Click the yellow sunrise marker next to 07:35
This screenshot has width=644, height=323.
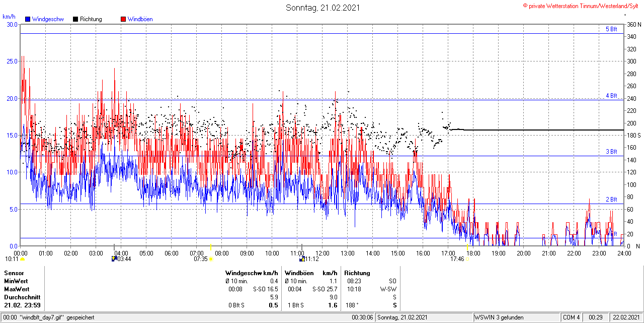pyautogui.click(x=210, y=259)
